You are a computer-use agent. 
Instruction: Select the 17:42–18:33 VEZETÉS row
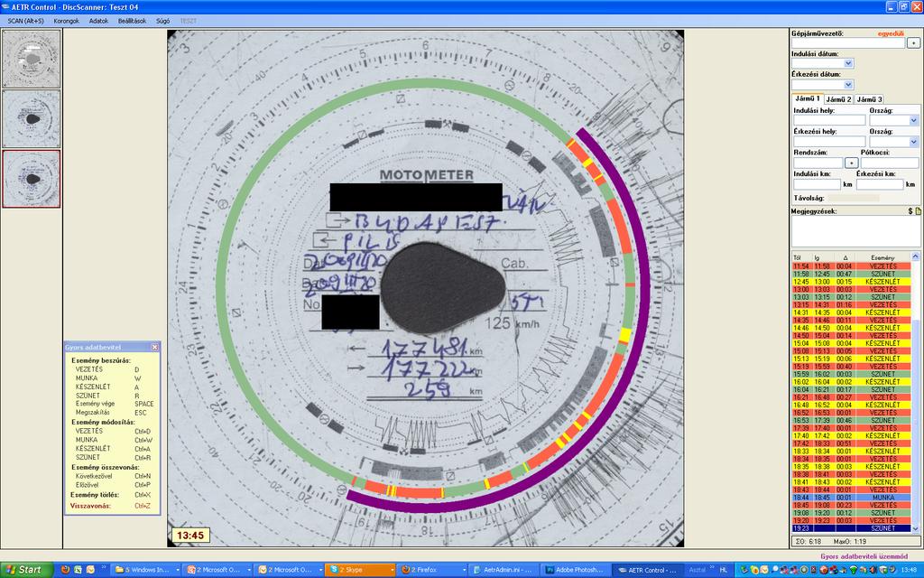tap(852, 443)
